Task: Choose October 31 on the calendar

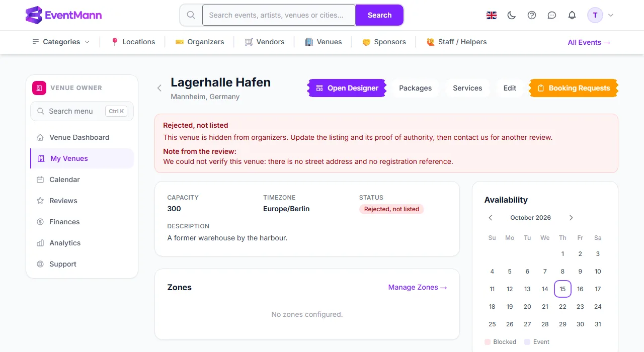Action: coord(598,324)
